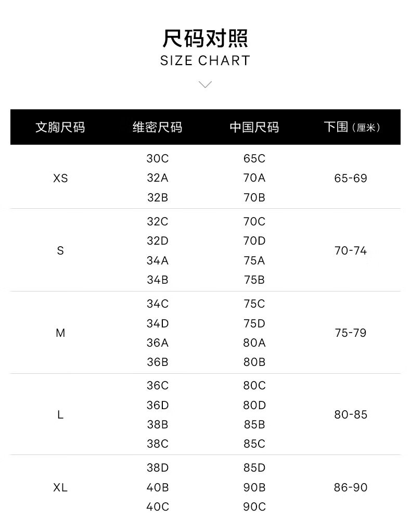Image resolution: width=411 pixels, height=532 pixels.
Task: Click the 30C size entry
Action: coord(157,158)
